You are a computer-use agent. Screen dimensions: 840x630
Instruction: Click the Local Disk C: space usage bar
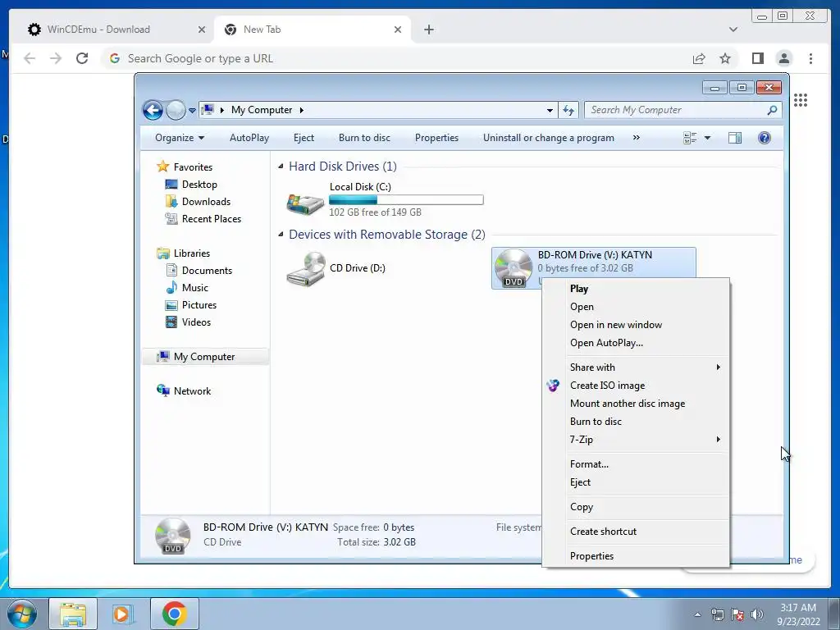click(406, 200)
